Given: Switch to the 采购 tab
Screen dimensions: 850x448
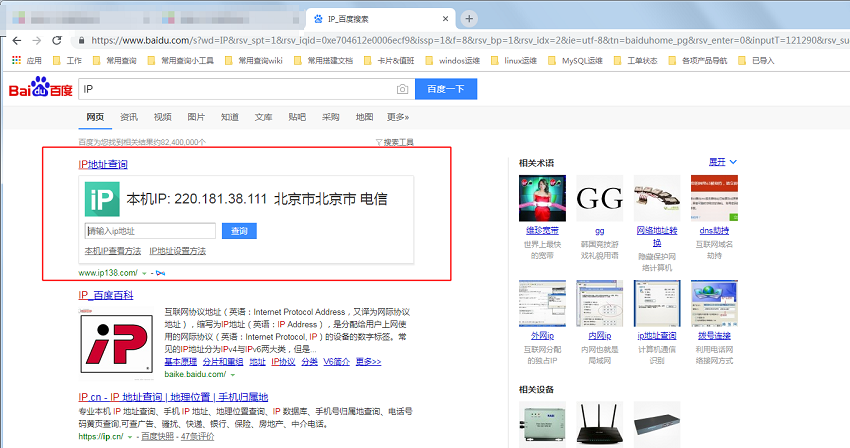Looking at the screenshot, I should 330,117.
